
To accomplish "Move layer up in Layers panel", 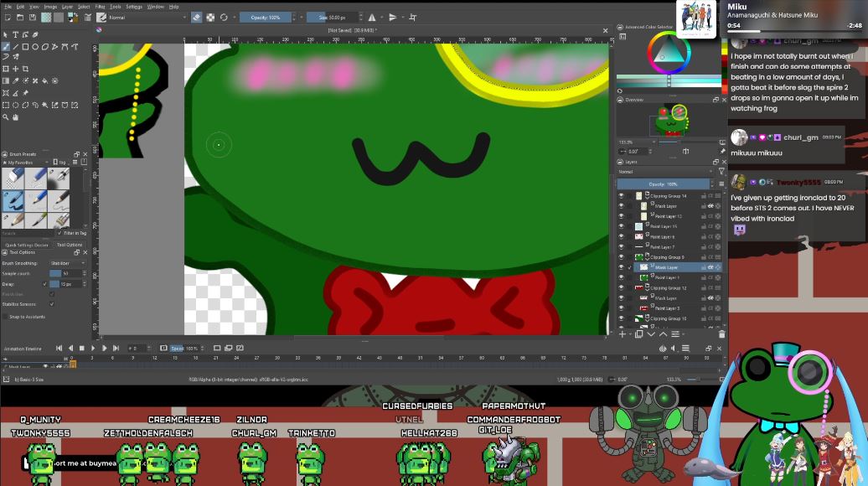I will 663,334.
